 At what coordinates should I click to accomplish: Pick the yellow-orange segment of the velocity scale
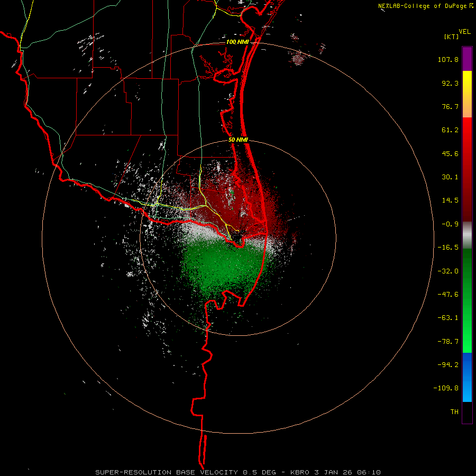click(467, 94)
